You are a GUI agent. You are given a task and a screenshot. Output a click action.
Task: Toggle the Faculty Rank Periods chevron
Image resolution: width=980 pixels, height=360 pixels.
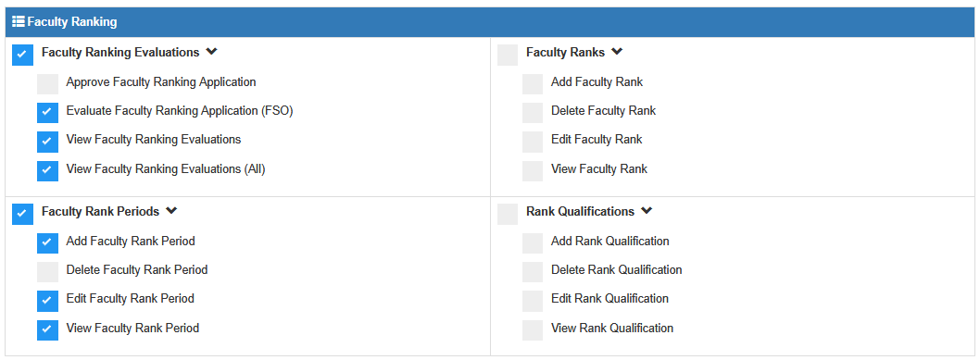(171, 211)
